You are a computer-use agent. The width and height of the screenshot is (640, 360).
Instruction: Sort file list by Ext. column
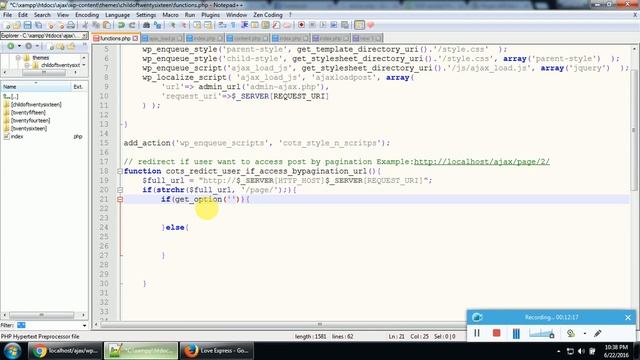[79, 87]
